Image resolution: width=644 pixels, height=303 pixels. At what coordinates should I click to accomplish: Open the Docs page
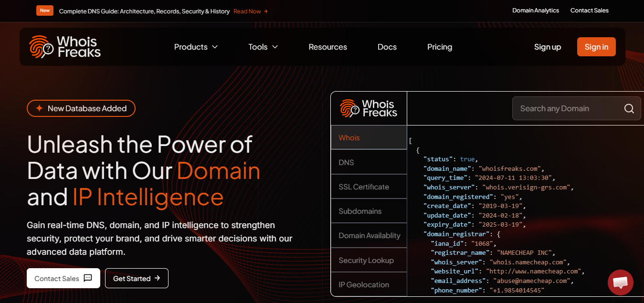[387, 47]
